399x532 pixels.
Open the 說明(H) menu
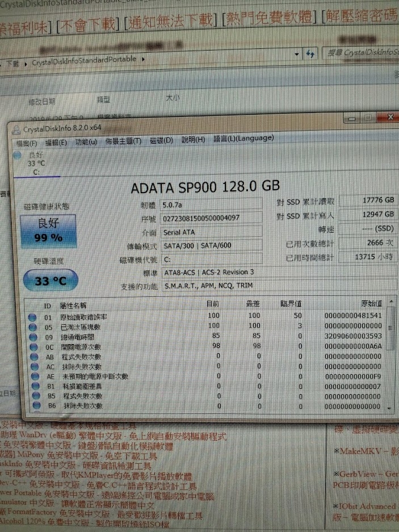[193, 140]
